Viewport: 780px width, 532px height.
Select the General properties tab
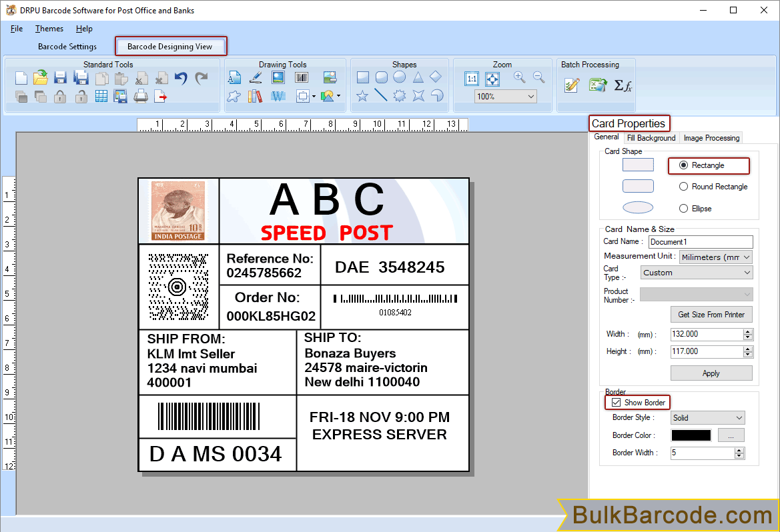coord(607,137)
